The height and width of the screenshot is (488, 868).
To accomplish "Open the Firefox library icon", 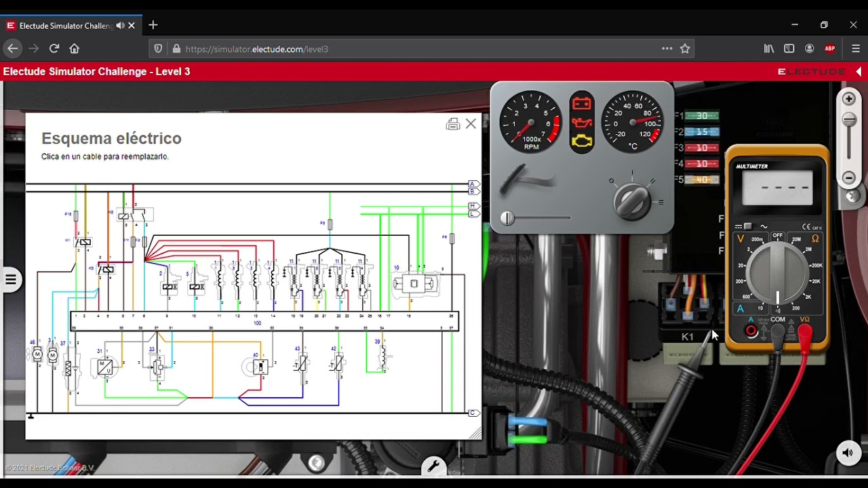I will coord(769,49).
